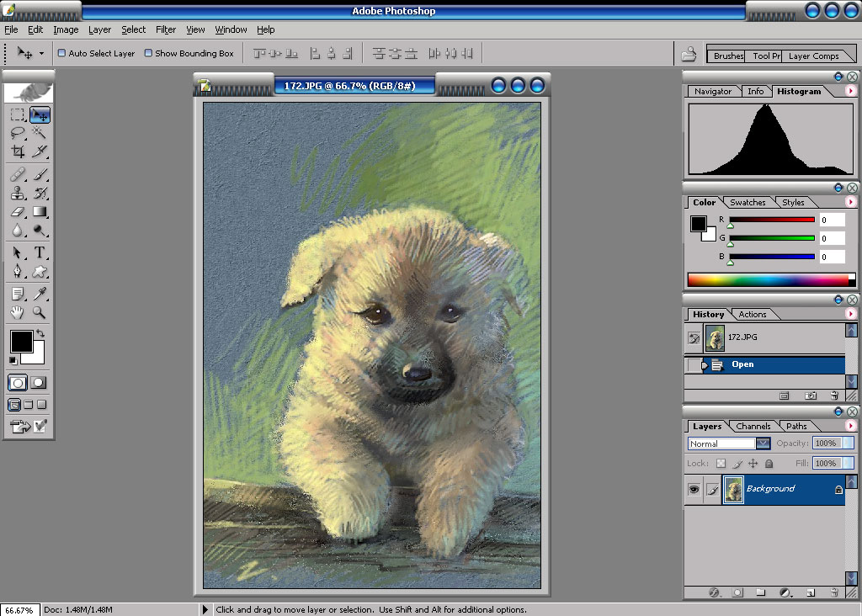The image size is (862, 616).
Task: Select the Custom Shape tool
Action: (x=40, y=272)
